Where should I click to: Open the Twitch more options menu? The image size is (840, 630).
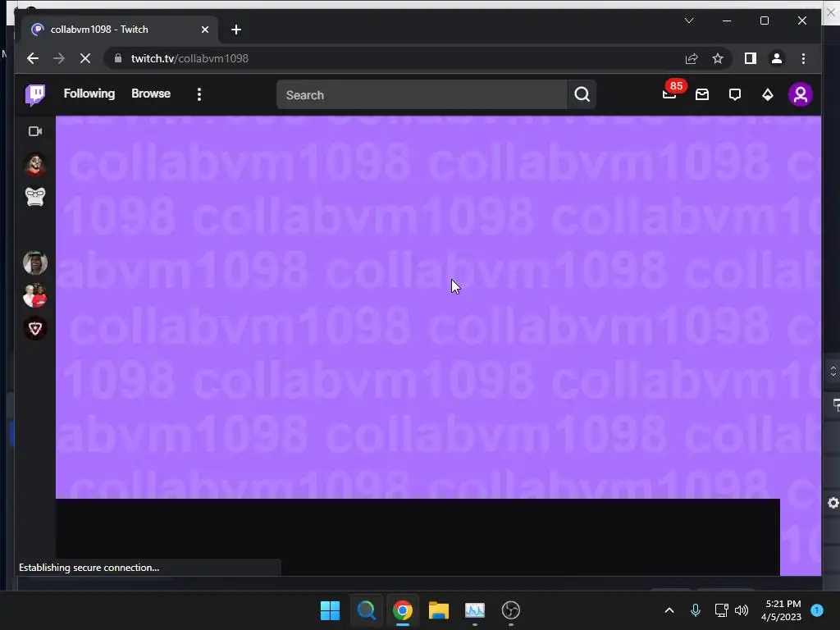[199, 94]
